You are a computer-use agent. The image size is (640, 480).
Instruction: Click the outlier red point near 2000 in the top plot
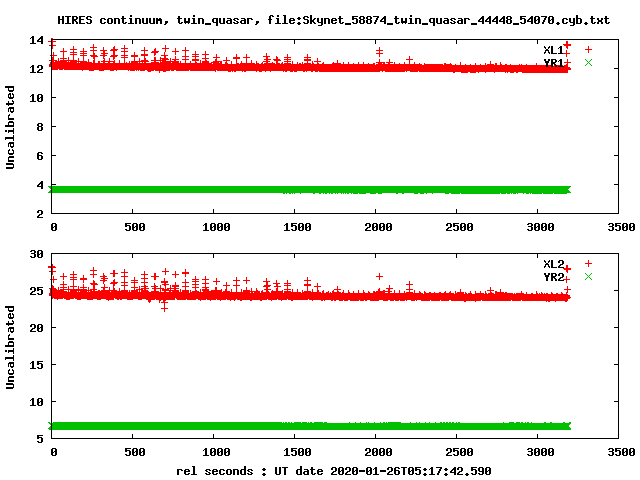point(379,51)
